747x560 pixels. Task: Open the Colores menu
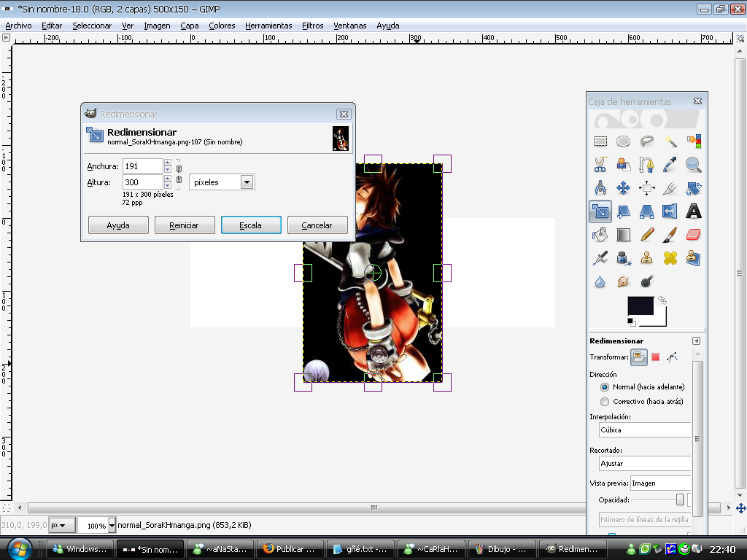click(222, 26)
